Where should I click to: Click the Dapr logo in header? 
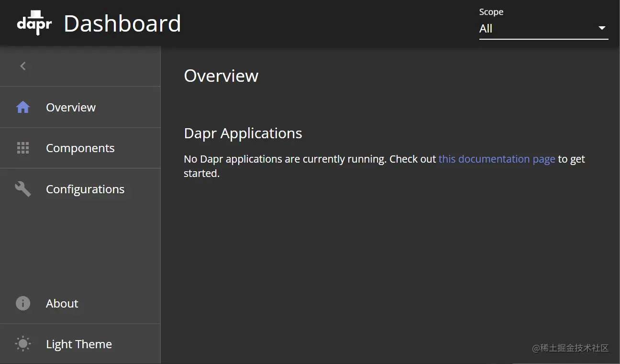coord(34,23)
